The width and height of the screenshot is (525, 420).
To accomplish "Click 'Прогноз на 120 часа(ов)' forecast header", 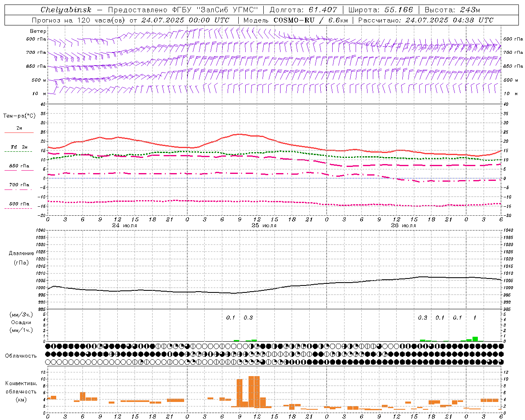I will pos(79,20).
